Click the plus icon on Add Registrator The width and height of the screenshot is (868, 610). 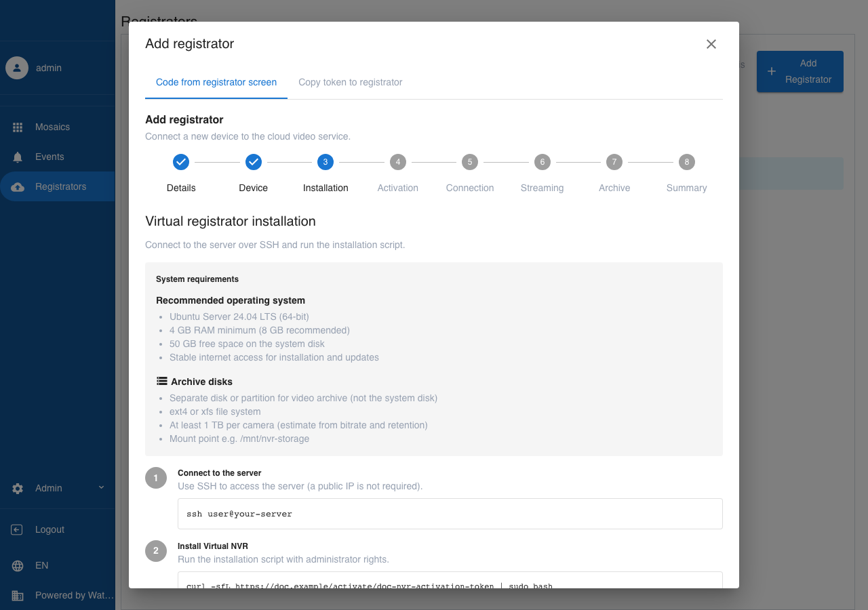[772, 71]
